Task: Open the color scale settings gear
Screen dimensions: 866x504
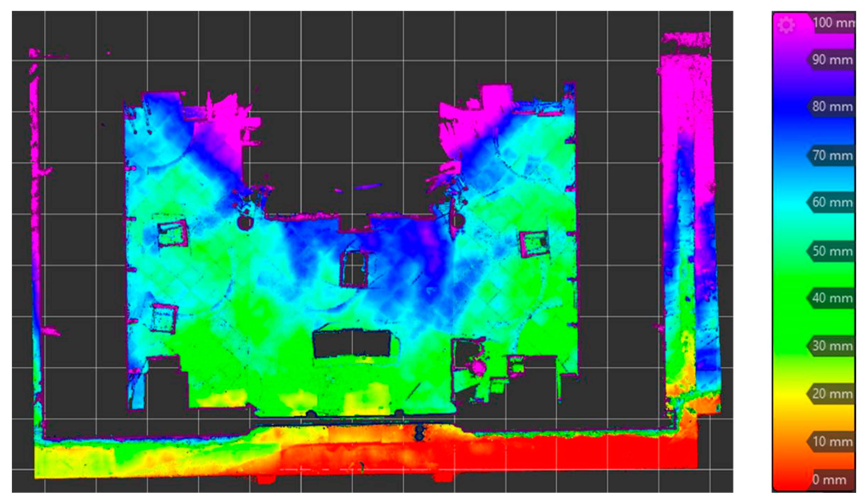Action: [x=786, y=25]
